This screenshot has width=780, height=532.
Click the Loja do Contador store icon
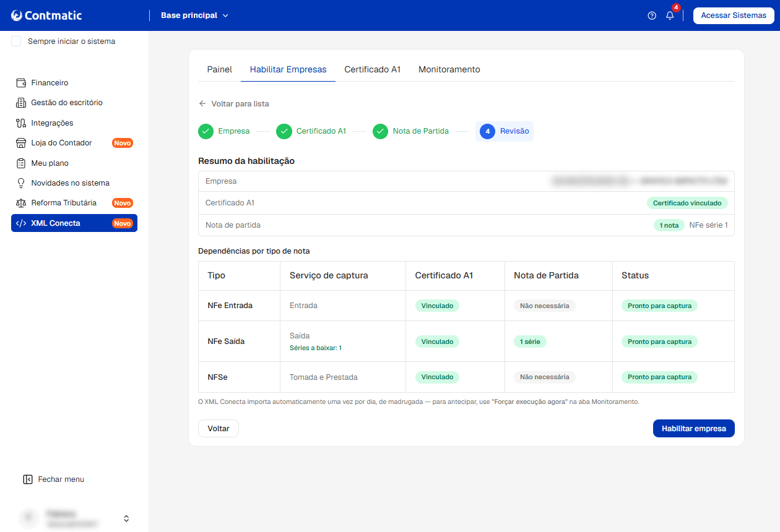pos(20,143)
